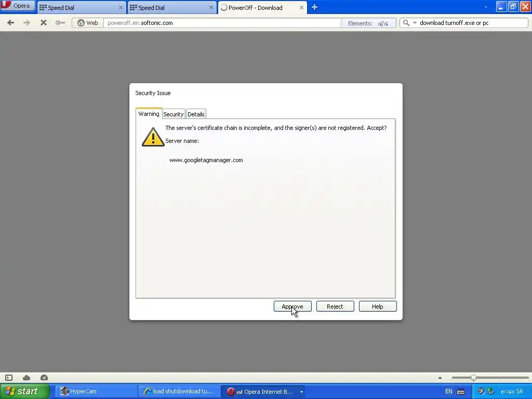Reject the certificate
Viewport: 532px width, 399px height.
(335, 307)
